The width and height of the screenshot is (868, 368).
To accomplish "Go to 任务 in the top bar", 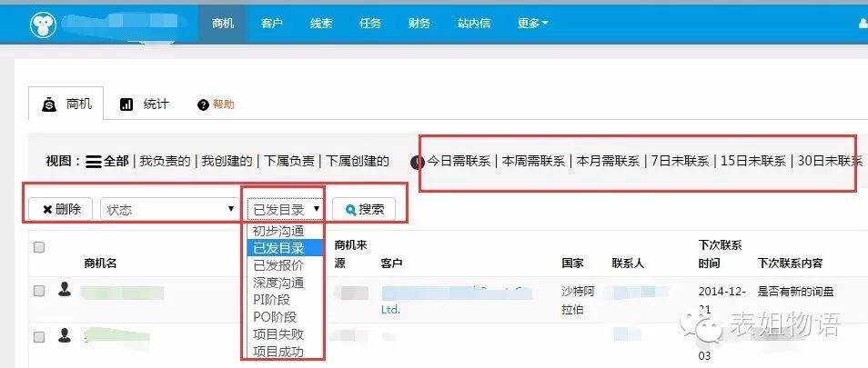I will tap(369, 24).
